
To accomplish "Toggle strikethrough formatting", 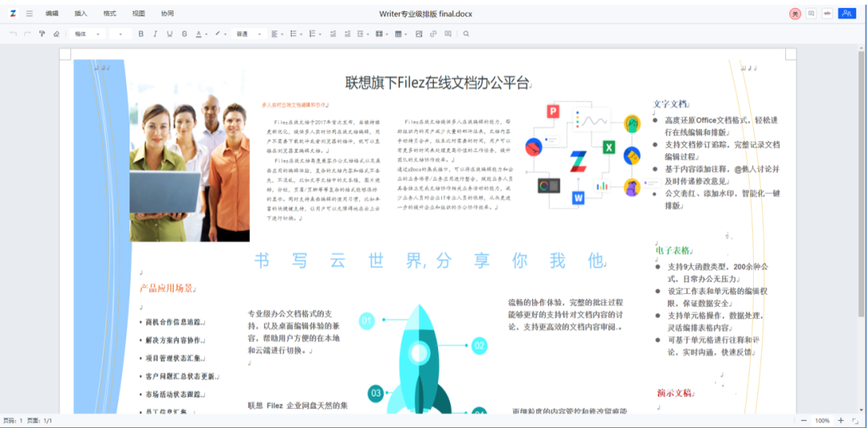I will point(184,34).
